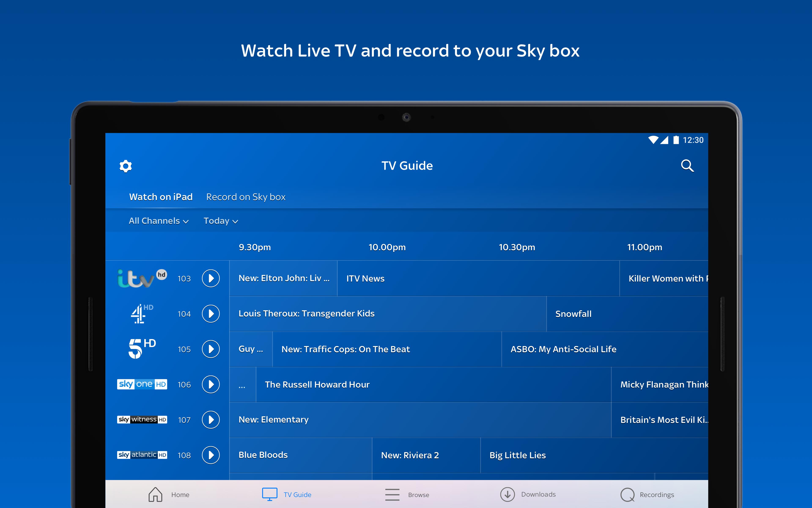
Task: Select channel number 103
Action: (184, 279)
